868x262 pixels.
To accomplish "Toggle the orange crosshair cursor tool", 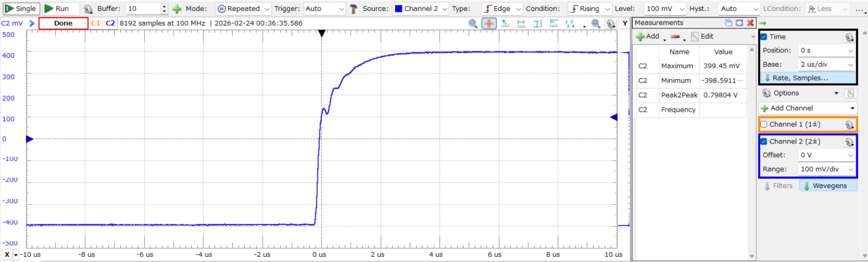I will pos(489,23).
